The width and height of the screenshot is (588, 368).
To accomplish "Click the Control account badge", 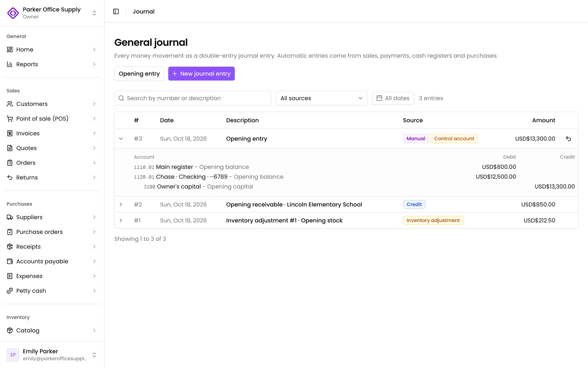I will point(454,139).
